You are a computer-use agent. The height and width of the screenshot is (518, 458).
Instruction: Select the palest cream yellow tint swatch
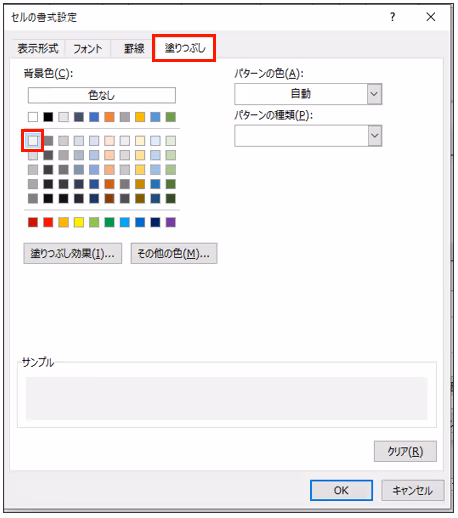[x=140, y=141]
